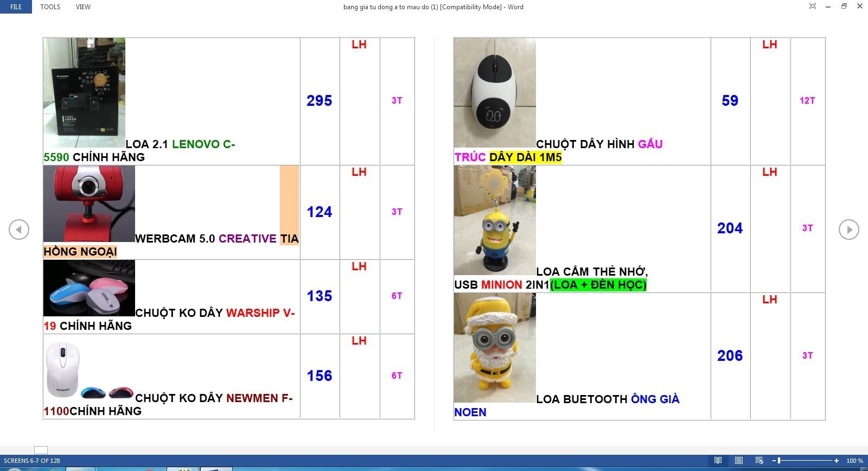Open zoom dialog via 100 % label
The image size is (868, 471).
pos(854,461)
